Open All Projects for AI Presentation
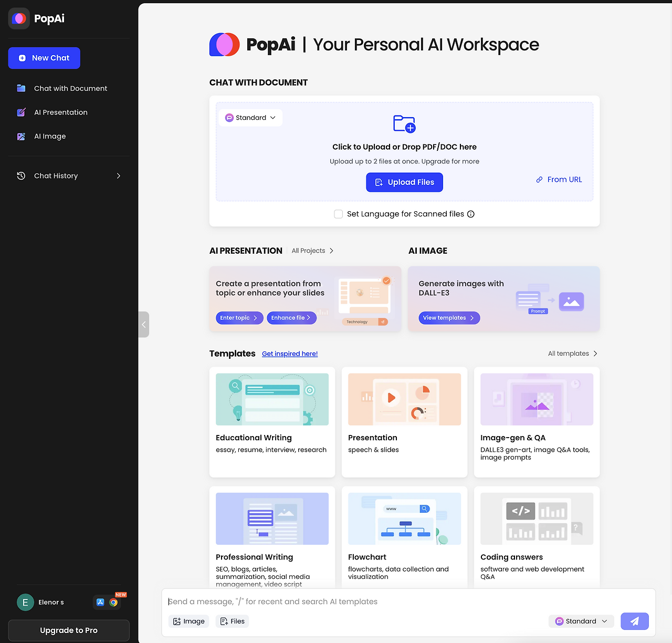 [x=312, y=251]
